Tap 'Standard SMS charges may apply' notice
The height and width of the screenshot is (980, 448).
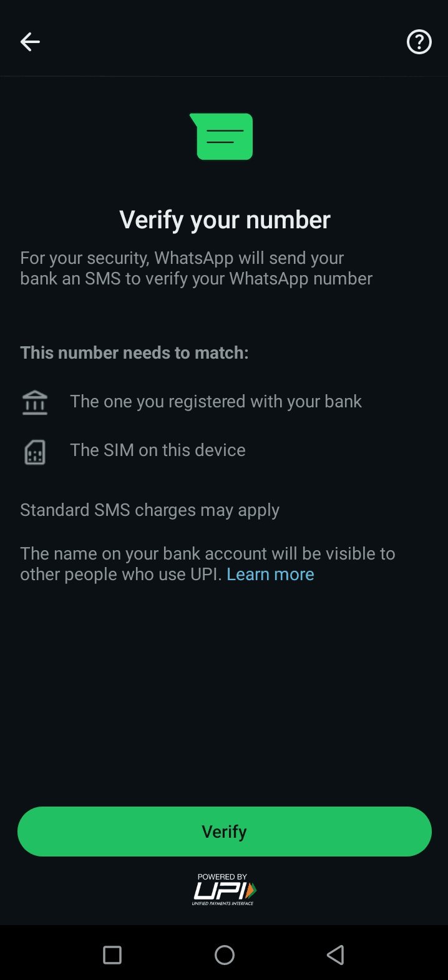[150, 510]
